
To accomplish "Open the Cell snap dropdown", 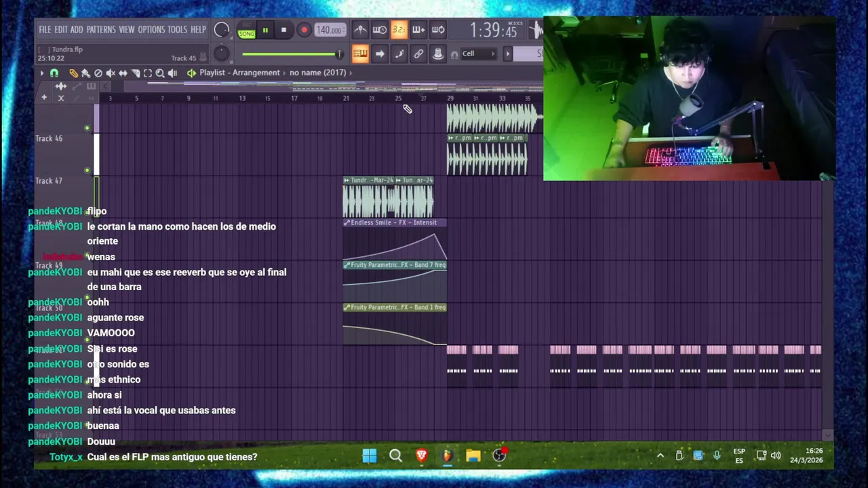I will 479,54.
